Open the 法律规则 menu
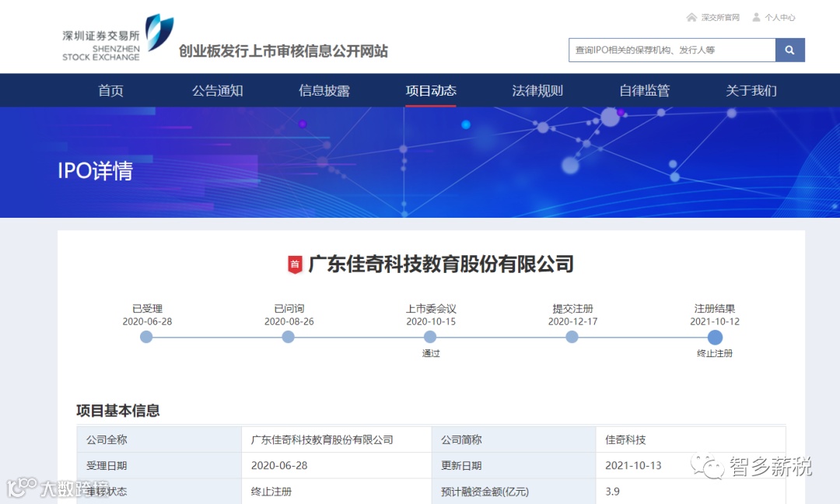Viewport: 840px width, 504px height. (537, 90)
